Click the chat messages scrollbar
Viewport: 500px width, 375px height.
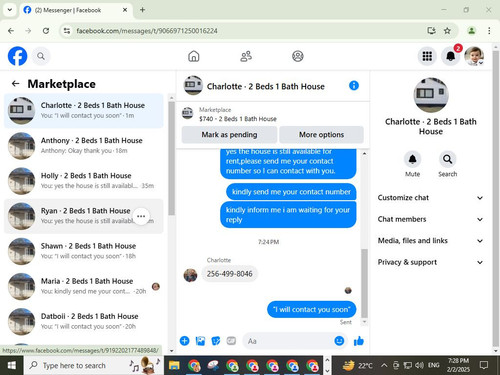(x=364, y=283)
